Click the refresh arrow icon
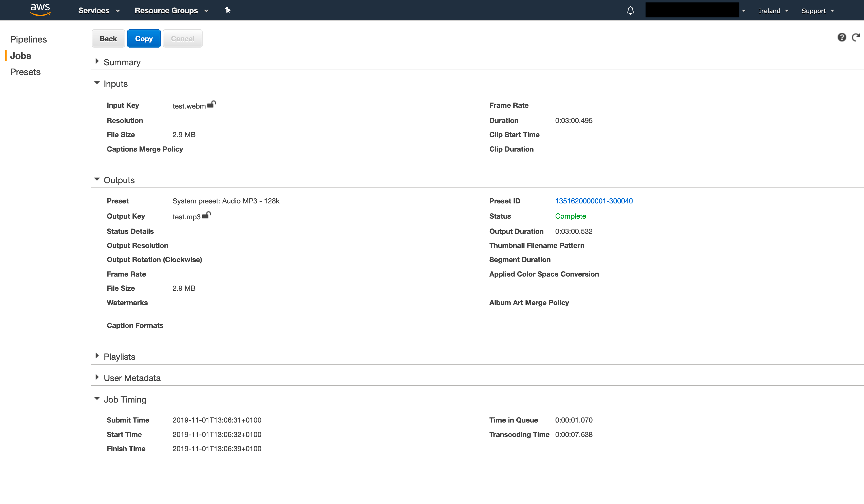864x504 pixels. point(856,37)
